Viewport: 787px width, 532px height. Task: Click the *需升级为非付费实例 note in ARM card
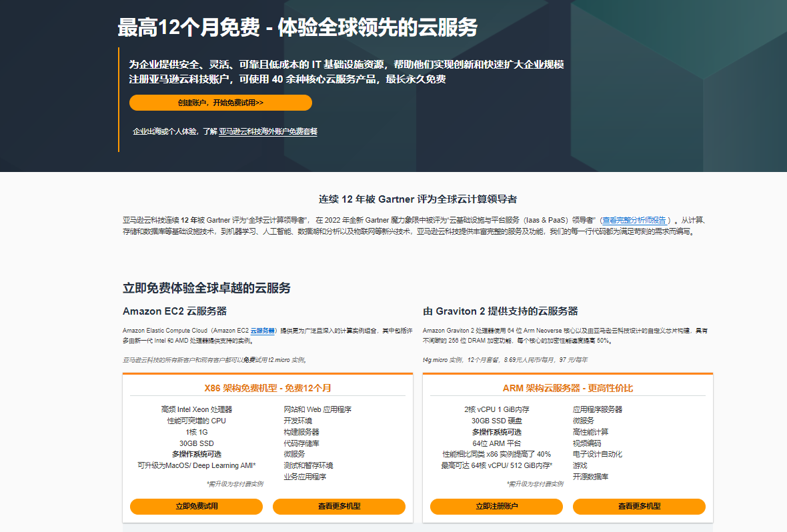point(534,484)
